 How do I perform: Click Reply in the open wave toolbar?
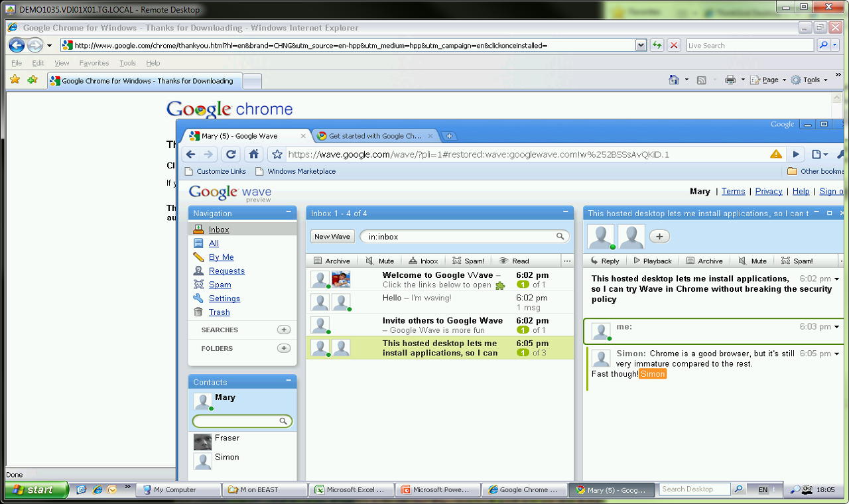coord(604,261)
